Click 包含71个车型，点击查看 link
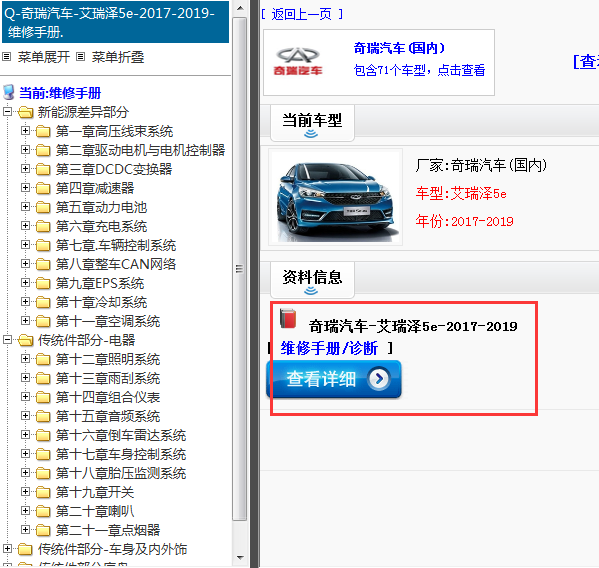This screenshot has height=568, width=599. tap(419, 70)
